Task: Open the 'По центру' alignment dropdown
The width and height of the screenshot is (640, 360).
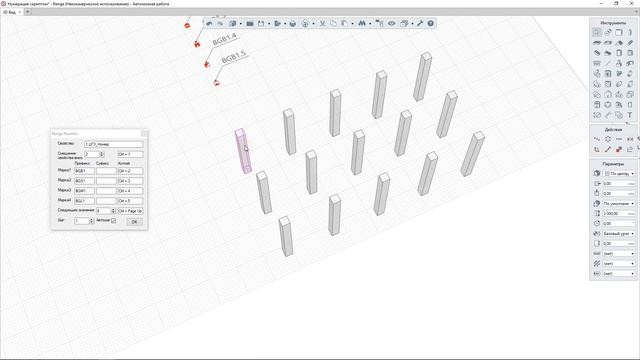Action: pos(619,173)
